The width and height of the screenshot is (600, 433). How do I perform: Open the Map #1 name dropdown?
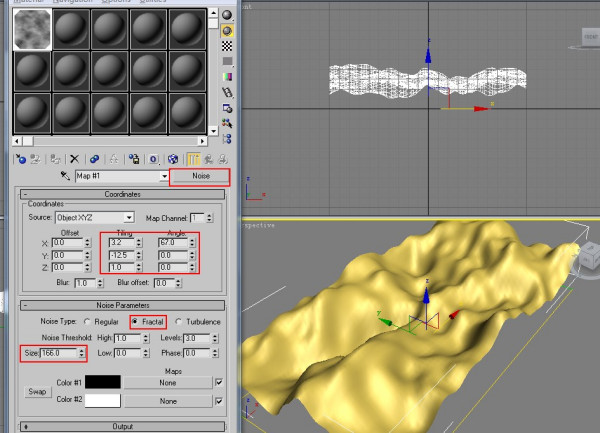click(x=164, y=176)
